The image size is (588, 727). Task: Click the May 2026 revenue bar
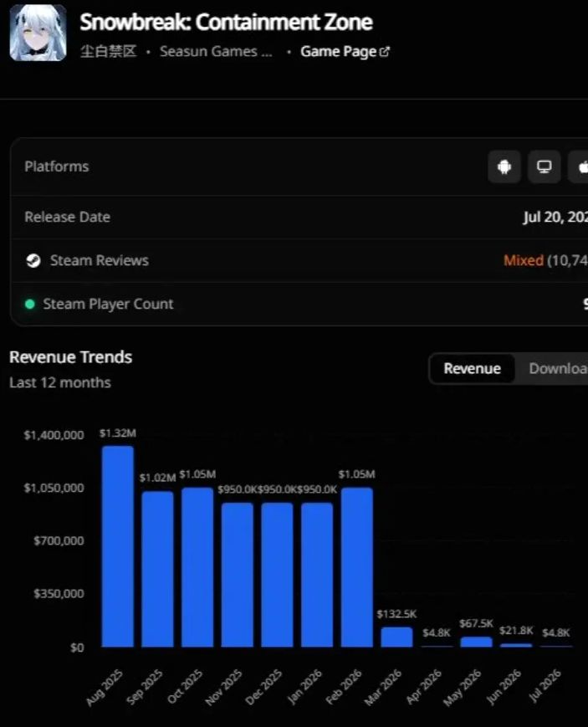point(476,642)
